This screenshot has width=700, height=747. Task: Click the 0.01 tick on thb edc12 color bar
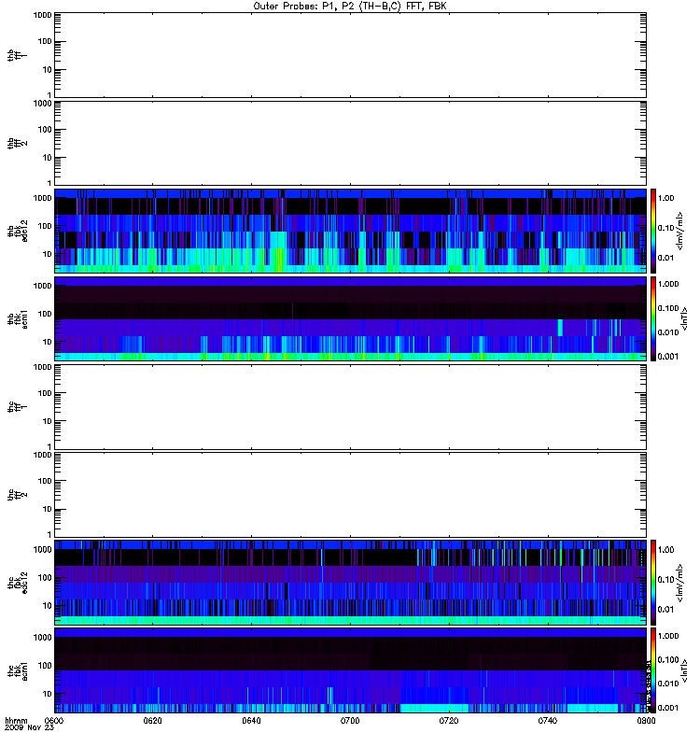pos(665,258)
